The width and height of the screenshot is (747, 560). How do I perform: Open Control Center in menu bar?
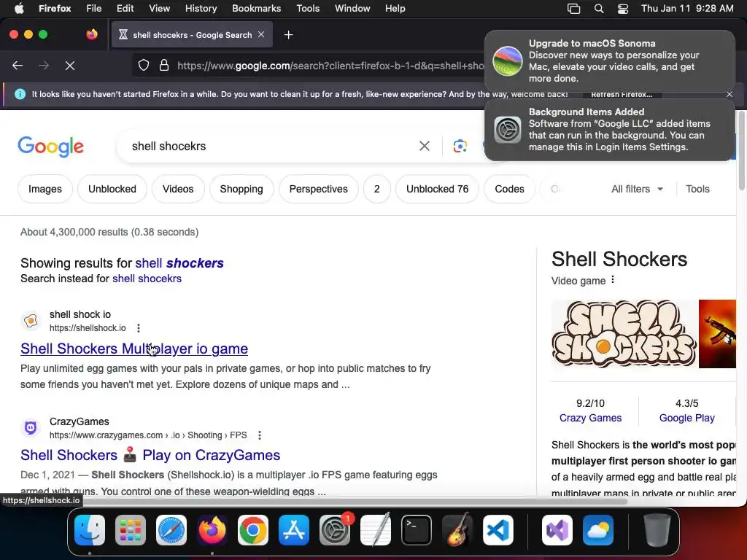pos(623,8)
